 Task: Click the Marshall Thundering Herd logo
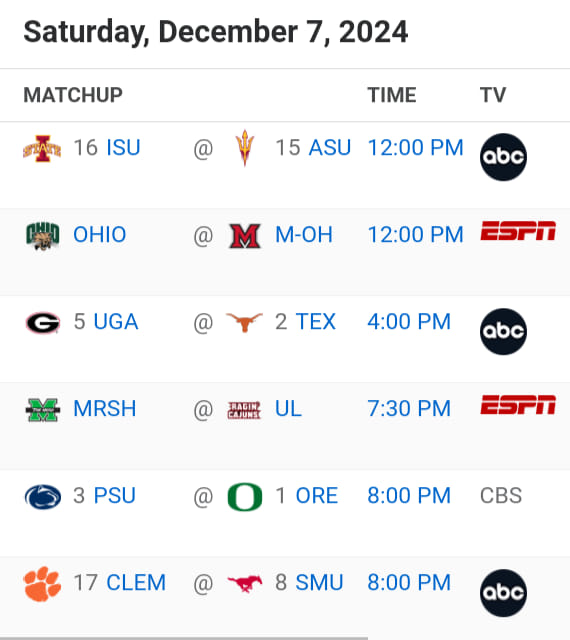coord(43,410)
